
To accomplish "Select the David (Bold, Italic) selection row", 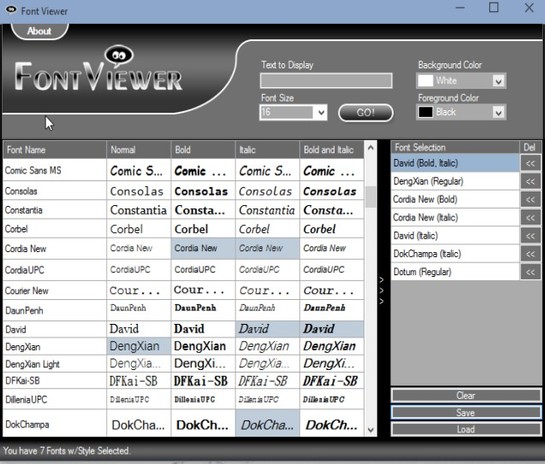I will [x=455, y=163].
